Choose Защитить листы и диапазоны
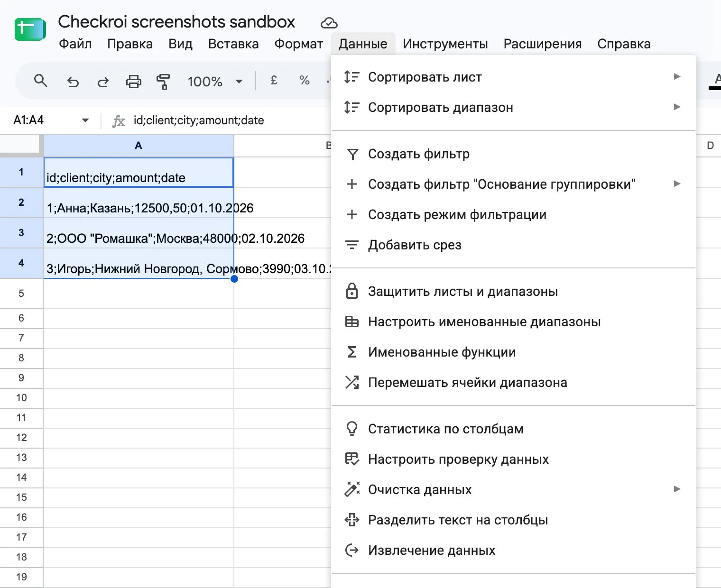 coord(514,291)
